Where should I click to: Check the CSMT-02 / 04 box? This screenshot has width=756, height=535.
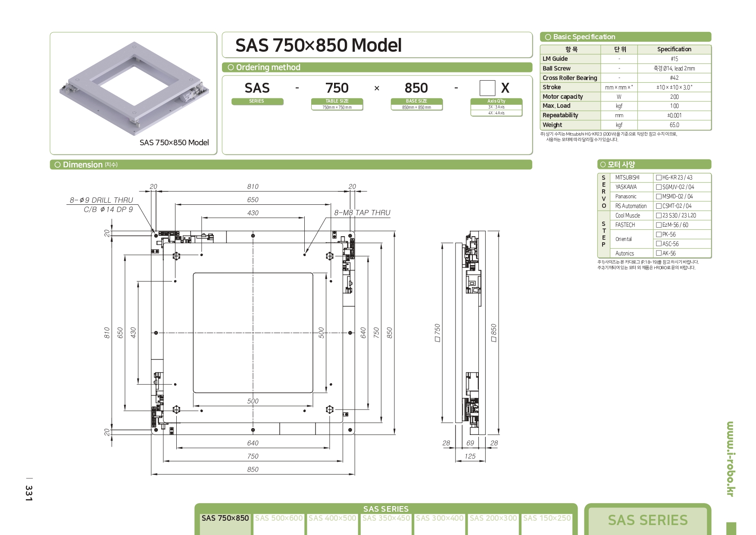pos(659,206)
